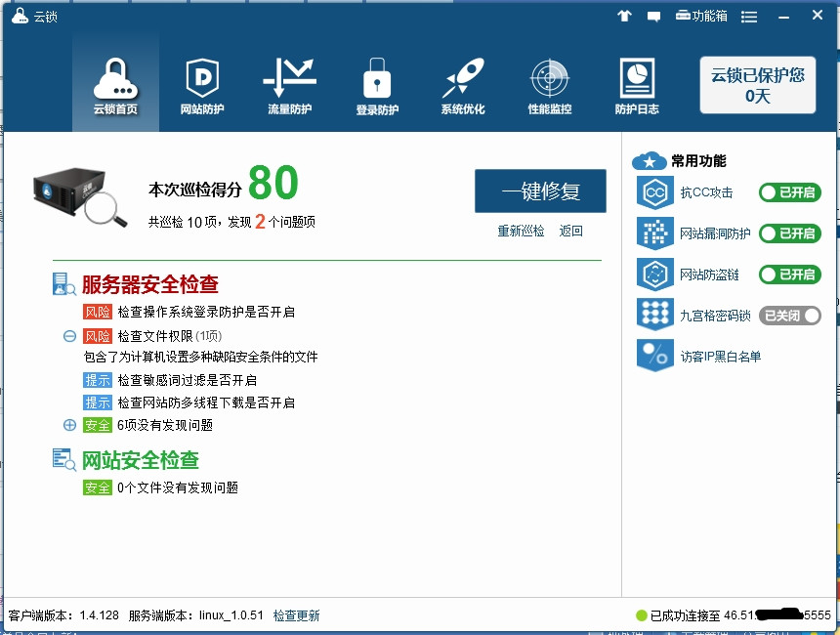Turn off the 网站防盗链 switch
This screenshot has width=840, height=635.
coord(789,275)
